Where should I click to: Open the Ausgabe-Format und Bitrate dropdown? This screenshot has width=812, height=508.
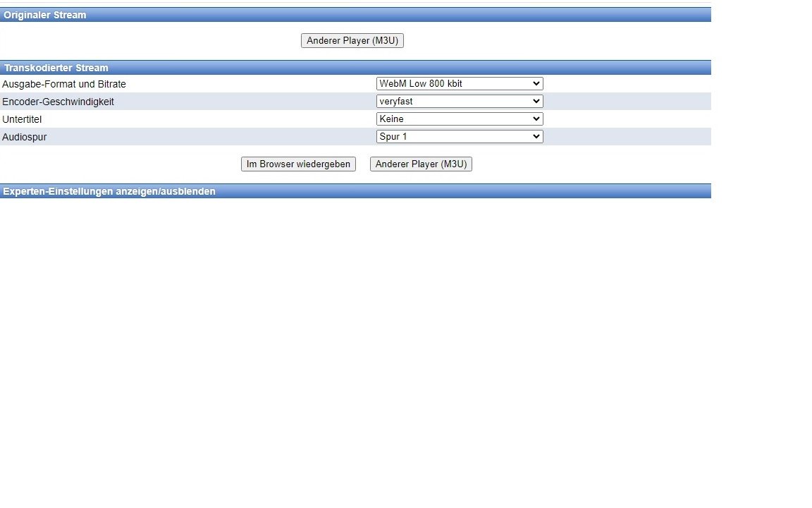459,84
